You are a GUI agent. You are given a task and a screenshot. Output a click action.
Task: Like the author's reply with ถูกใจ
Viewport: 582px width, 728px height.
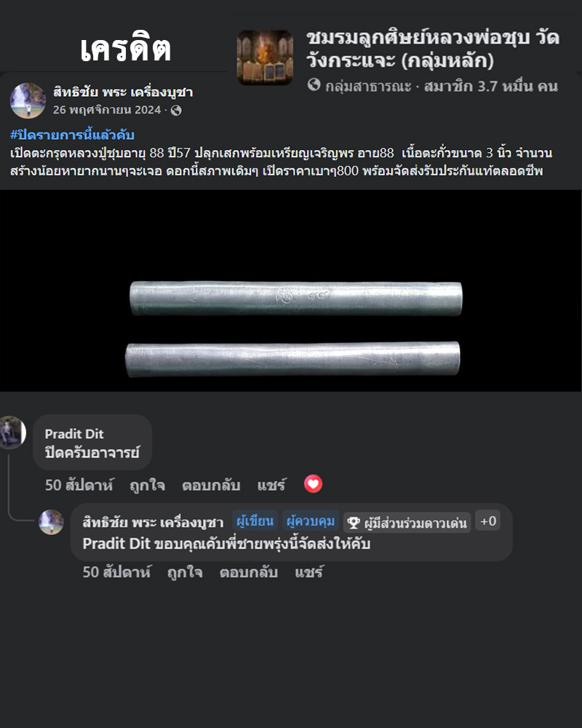[x=185, y=572]
